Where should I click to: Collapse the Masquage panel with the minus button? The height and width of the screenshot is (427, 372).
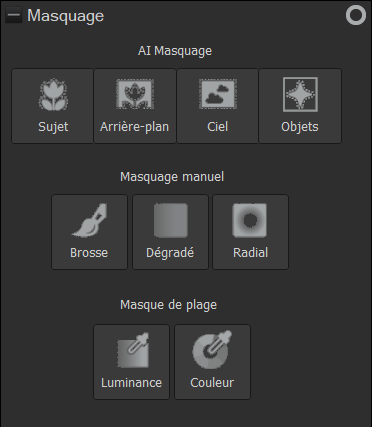tap(14, 15)
